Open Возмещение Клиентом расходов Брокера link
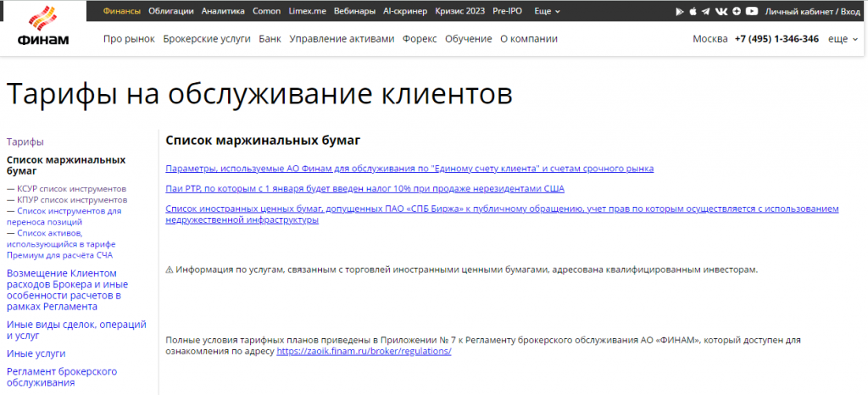Viewport: 868px width, 395px height. (x=67, y=290)
